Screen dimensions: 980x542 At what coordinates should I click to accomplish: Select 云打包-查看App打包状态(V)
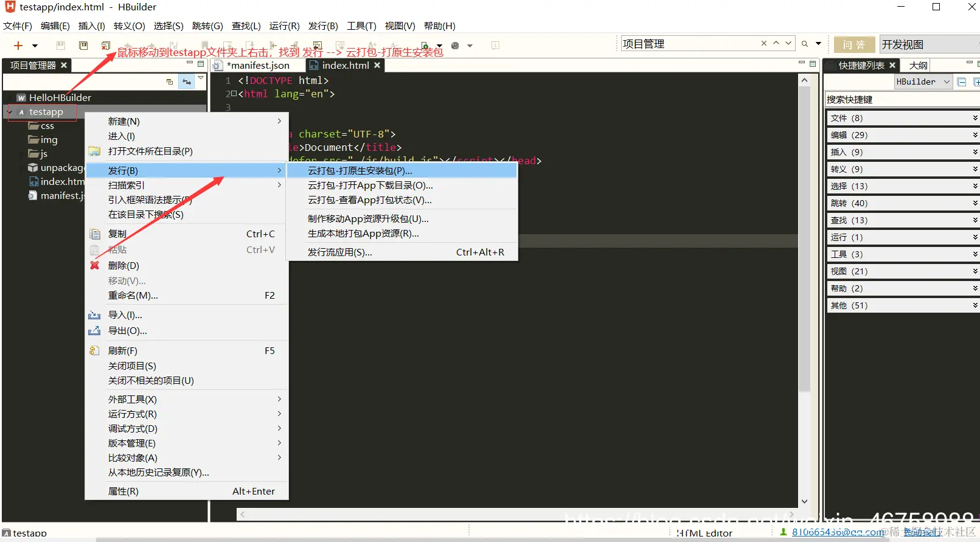[402, 200]
